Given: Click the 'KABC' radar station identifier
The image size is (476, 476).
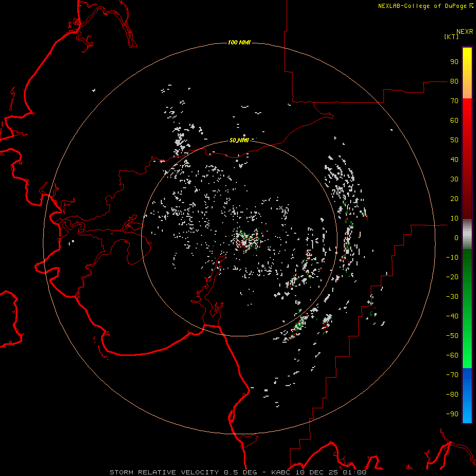Looking at the screenshot, I should pos(281,472).
